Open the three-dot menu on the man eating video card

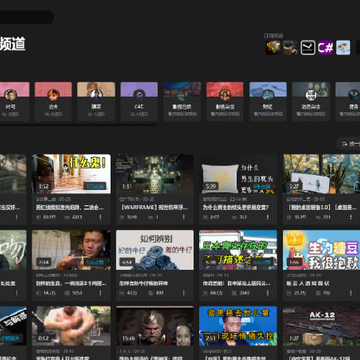click(100, 293)
